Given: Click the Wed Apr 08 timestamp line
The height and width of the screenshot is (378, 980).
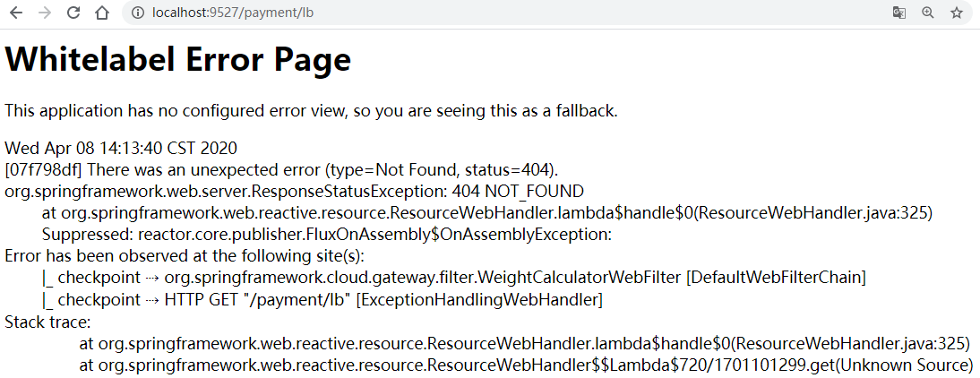Looking at the screenshot, I should point(121,148).
